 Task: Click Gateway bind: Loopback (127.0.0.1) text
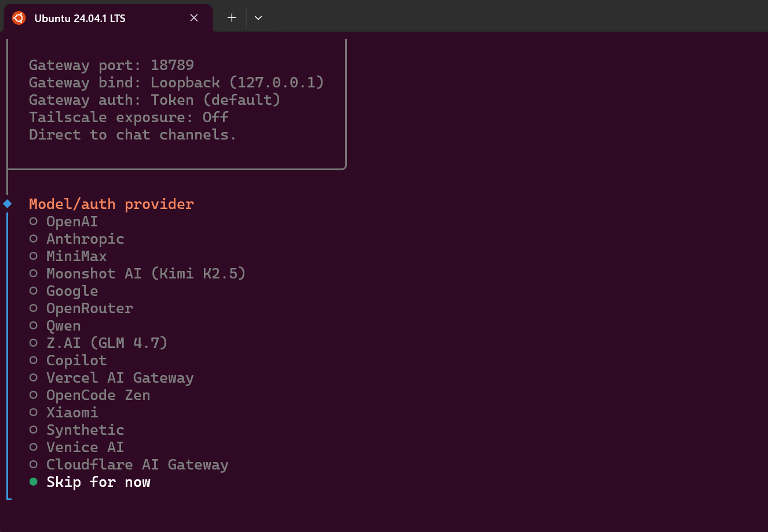[x=177, y=83]
